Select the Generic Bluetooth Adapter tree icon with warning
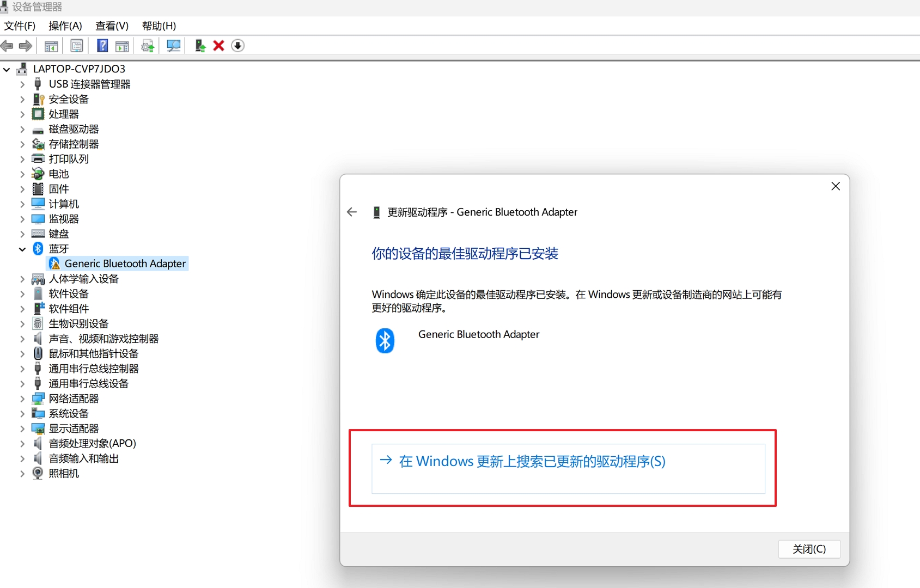The width and height of the screenshot is (920, 588). coord(54,264)
